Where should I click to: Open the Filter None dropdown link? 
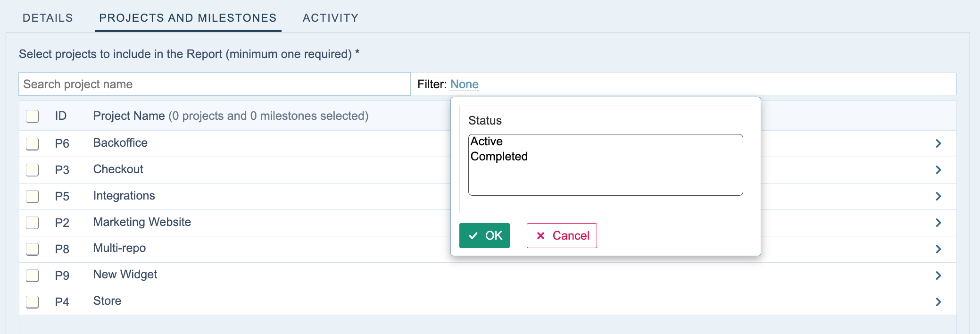point(464,84)
